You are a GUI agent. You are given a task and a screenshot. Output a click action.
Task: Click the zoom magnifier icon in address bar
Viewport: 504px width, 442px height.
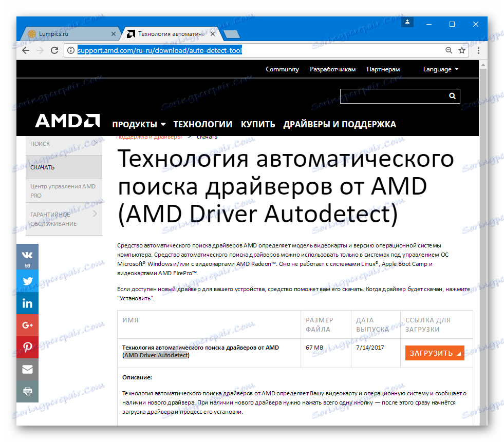pyautogui.click(x=449, y=50)
